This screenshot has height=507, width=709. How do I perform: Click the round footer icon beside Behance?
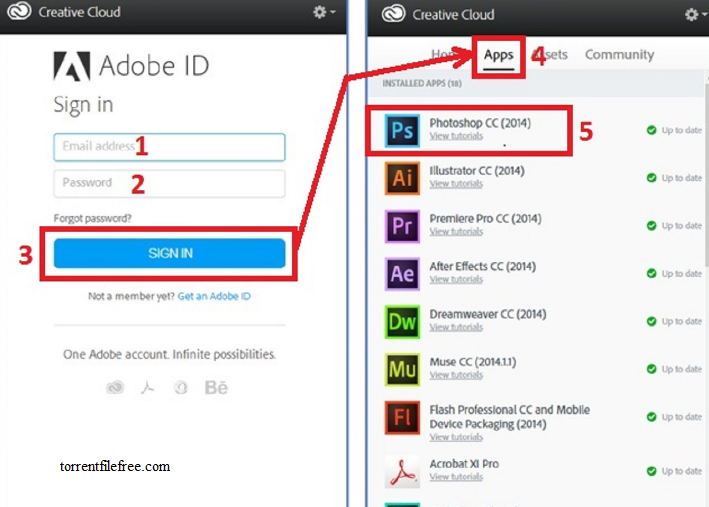(181, 387)
